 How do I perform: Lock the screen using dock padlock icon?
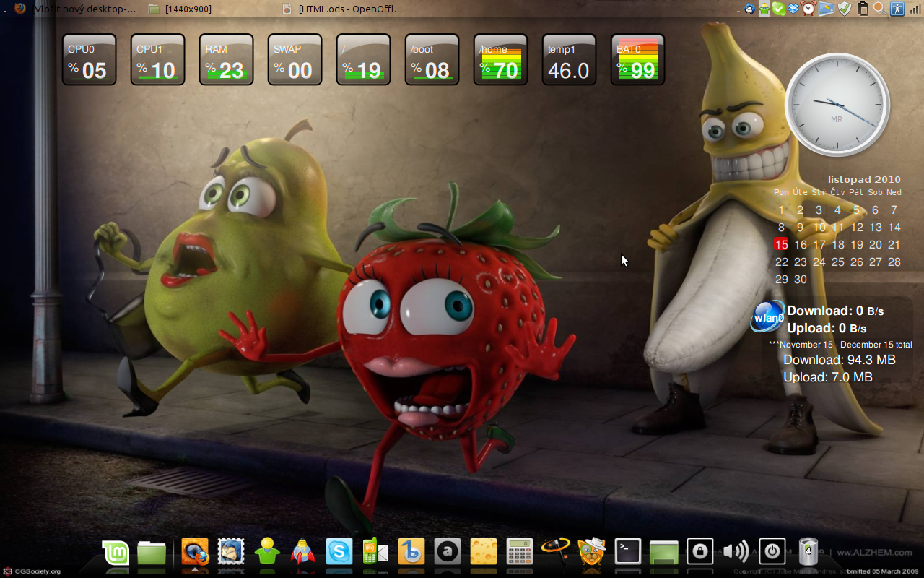pos(700,552)
